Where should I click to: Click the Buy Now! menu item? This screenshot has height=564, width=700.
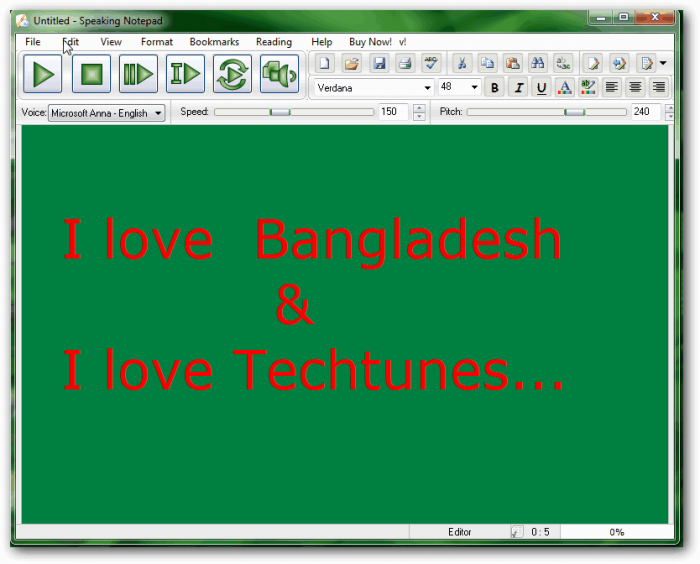coord(370,42)
